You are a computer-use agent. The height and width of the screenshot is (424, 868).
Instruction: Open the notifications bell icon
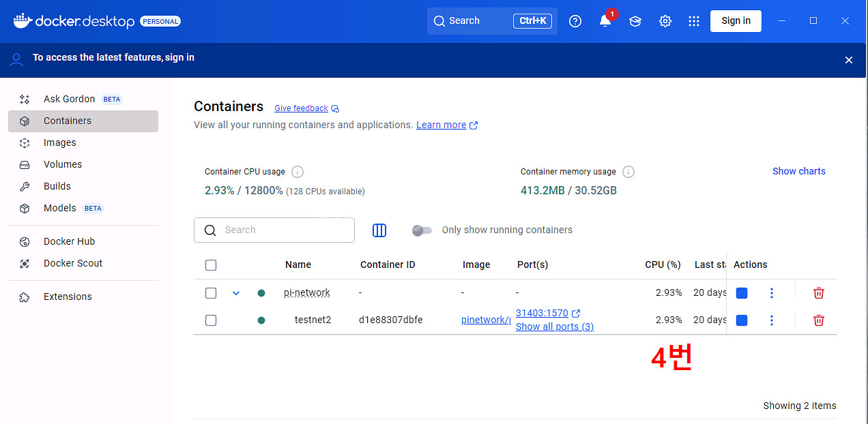pos(605,21)
